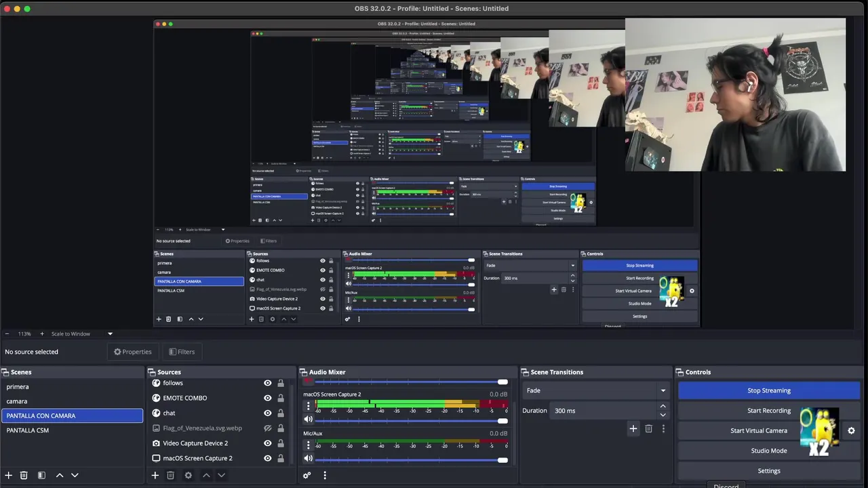Hide the follows source with eye icon
This screenshot has width=868, height=488.
[268, 383]
